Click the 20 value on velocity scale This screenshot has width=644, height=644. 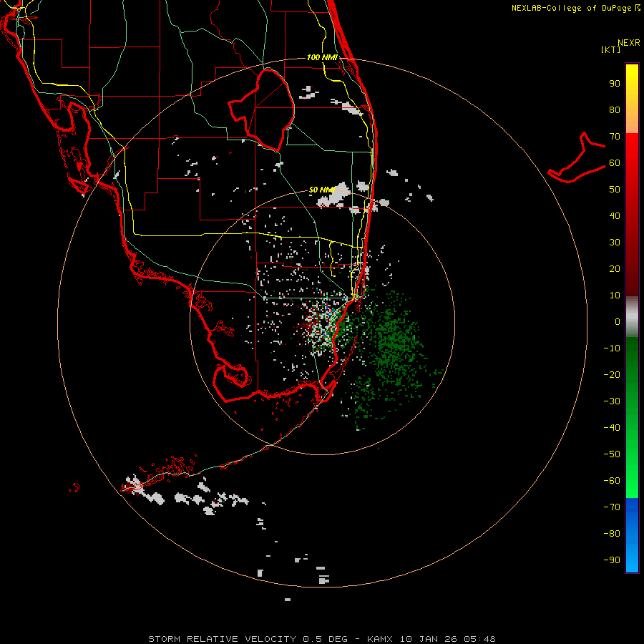[x=615, y=269]
